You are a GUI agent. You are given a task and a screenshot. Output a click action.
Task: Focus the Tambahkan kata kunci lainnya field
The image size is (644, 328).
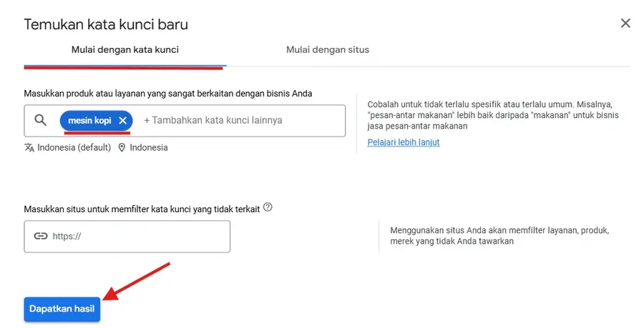pyautogui.click(x=213, y=121)
